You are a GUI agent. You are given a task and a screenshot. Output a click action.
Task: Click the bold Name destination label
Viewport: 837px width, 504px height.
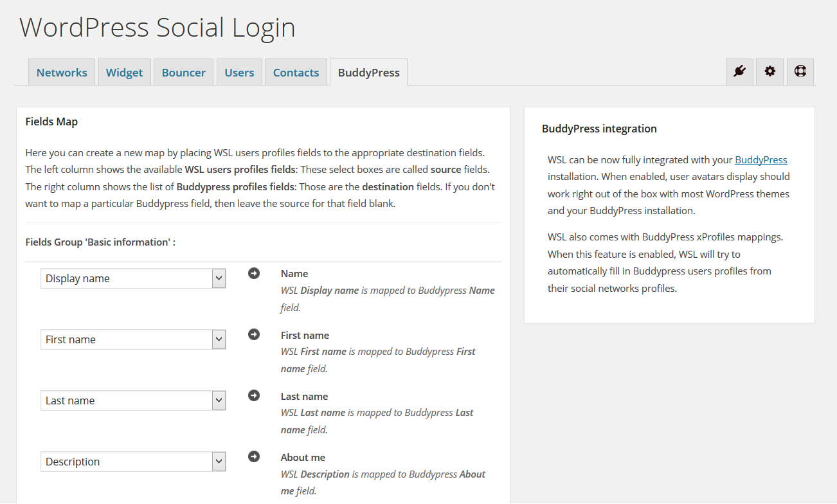coord(294,273)
